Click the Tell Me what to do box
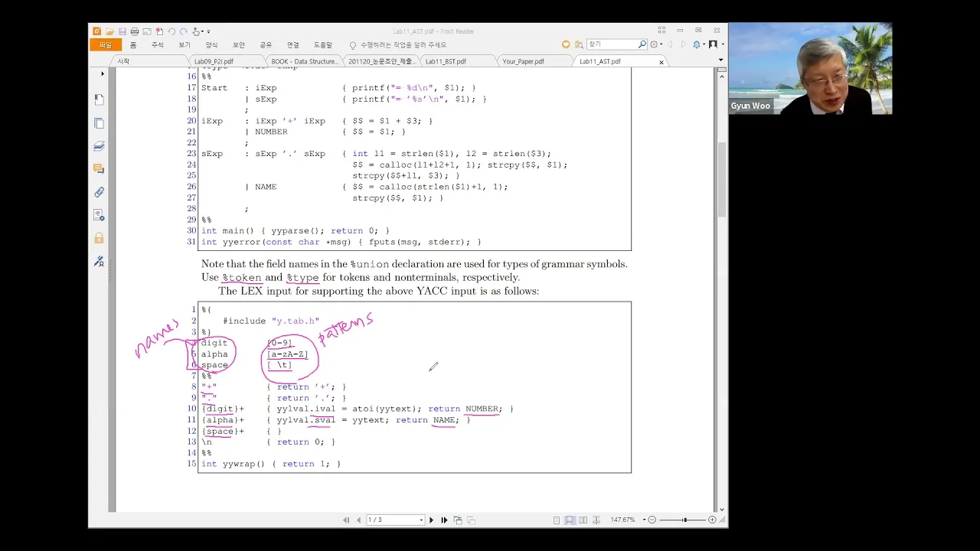Screen dimensions: 980x551 397,45
